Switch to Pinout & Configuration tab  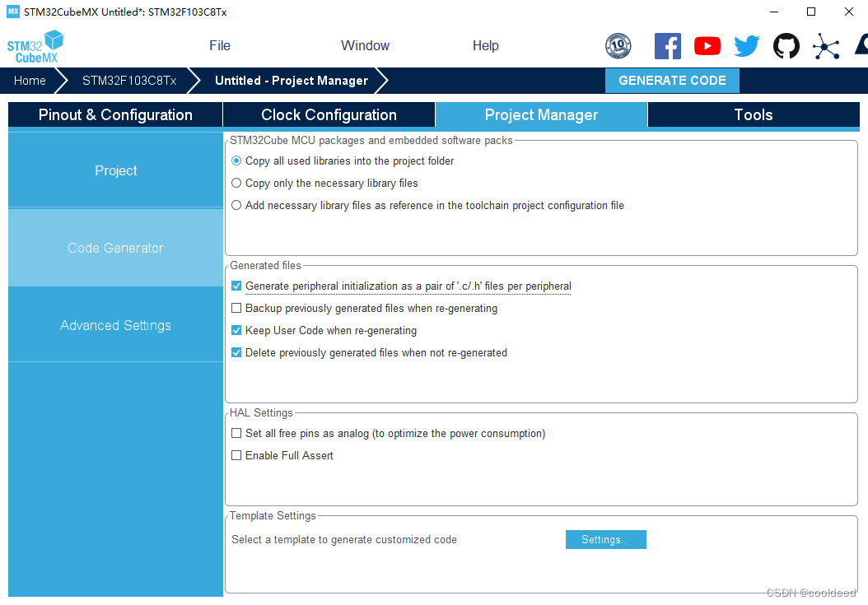point(115,115)
